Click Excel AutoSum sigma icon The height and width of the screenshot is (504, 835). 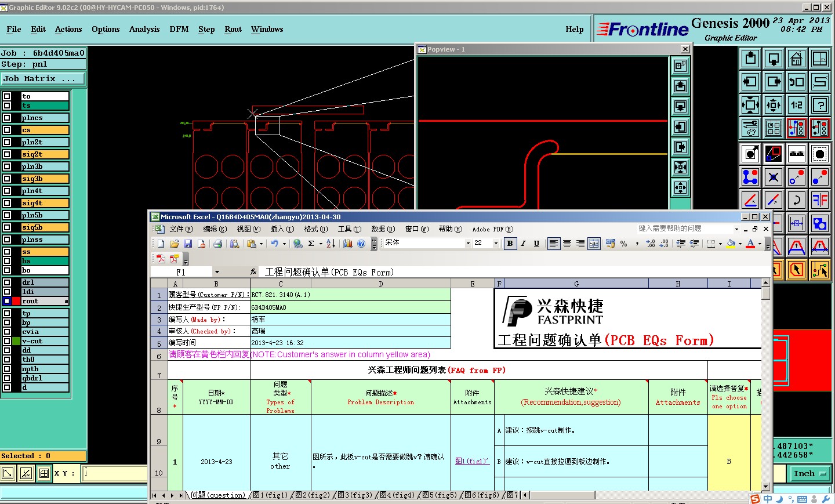point(311,244)
